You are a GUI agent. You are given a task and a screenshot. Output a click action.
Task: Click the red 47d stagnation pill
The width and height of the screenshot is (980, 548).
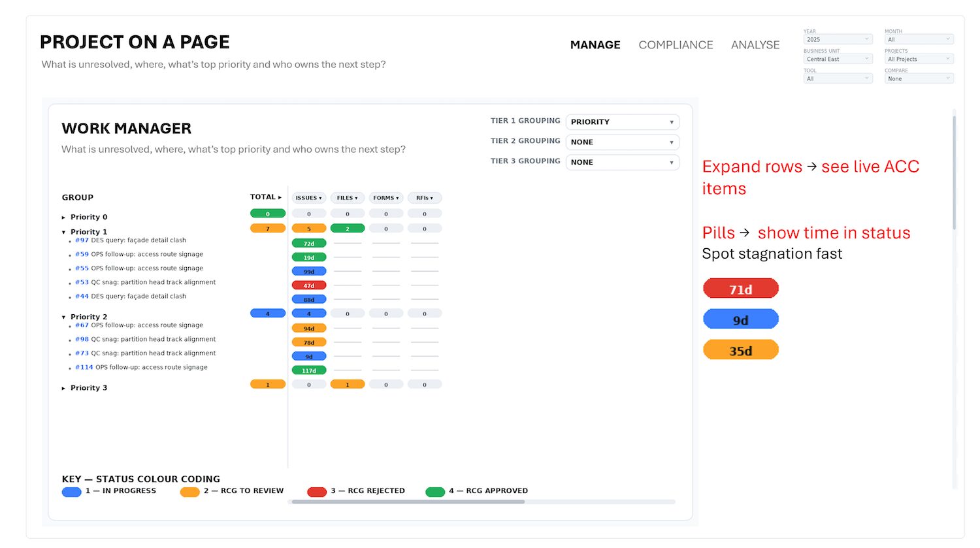(308, 285)
